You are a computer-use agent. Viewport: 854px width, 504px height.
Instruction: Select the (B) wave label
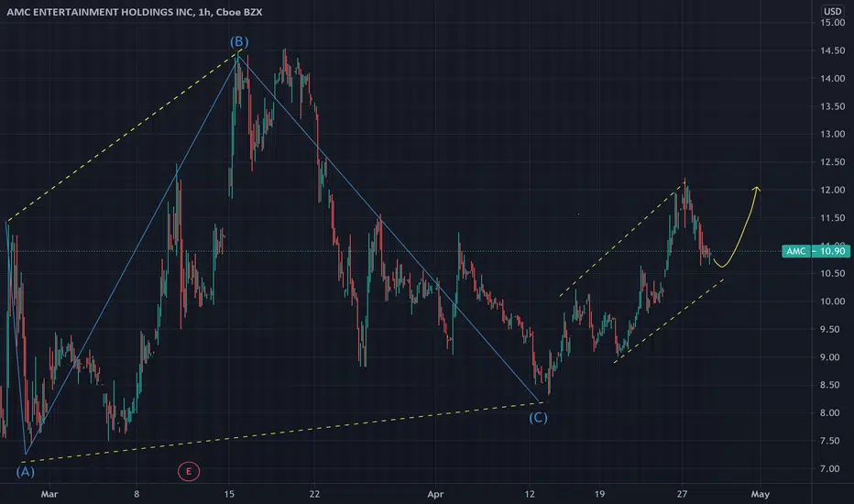(x=239, y=42)
